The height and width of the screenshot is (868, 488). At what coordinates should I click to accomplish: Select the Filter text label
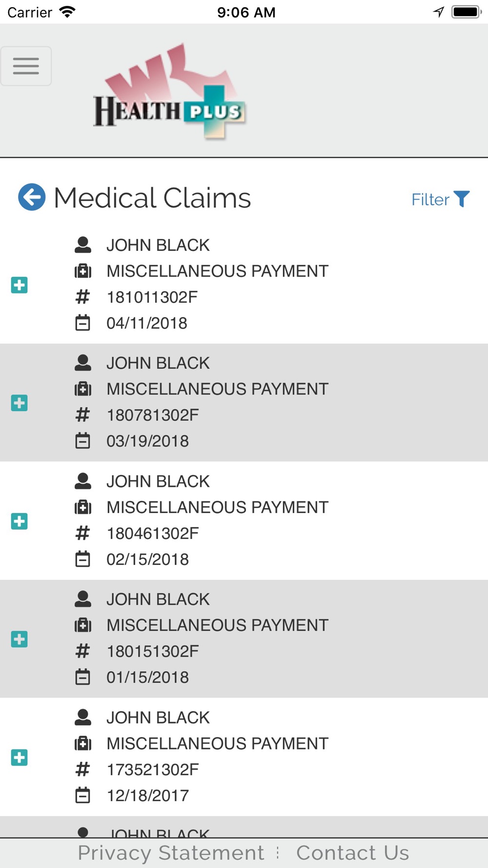pyautogui.click(x=430, y=199)
